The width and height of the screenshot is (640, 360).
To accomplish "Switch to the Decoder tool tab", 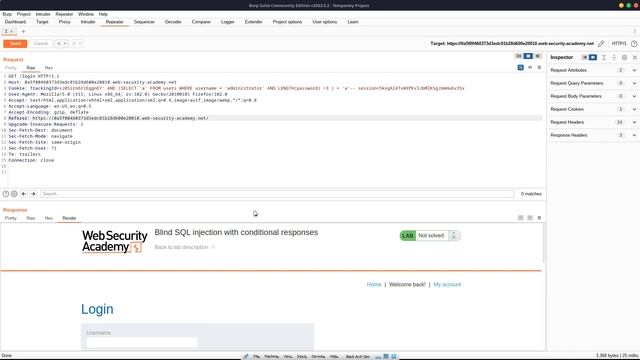I will [173, 22].
